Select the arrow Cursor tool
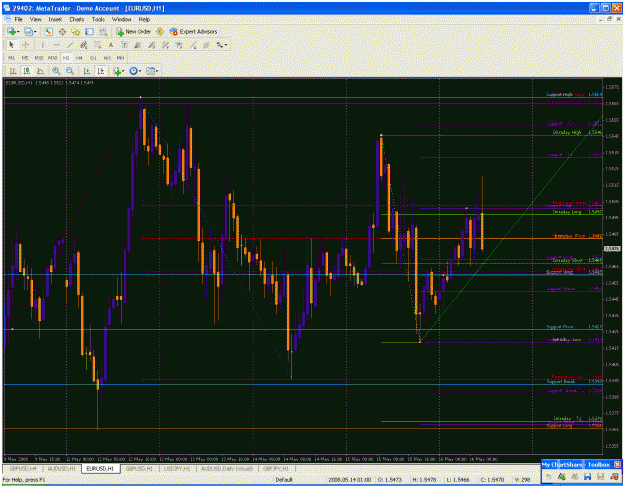 [11, 45]
